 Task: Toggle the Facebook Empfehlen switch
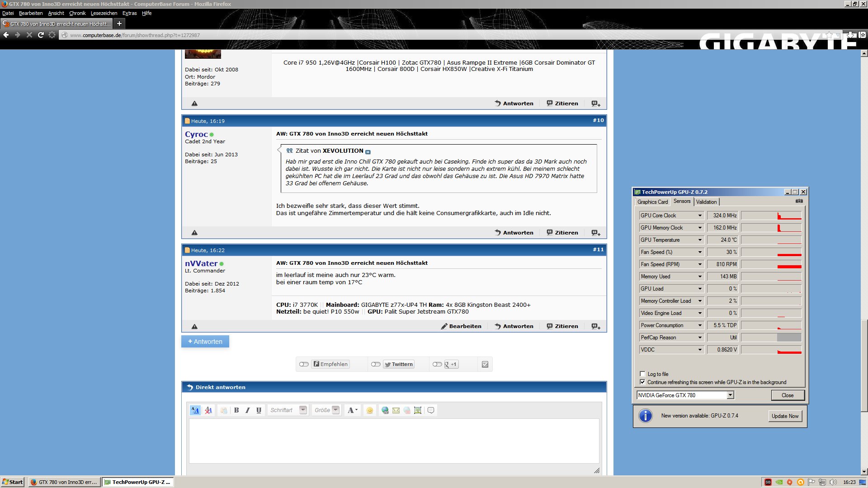coord(304,364)
